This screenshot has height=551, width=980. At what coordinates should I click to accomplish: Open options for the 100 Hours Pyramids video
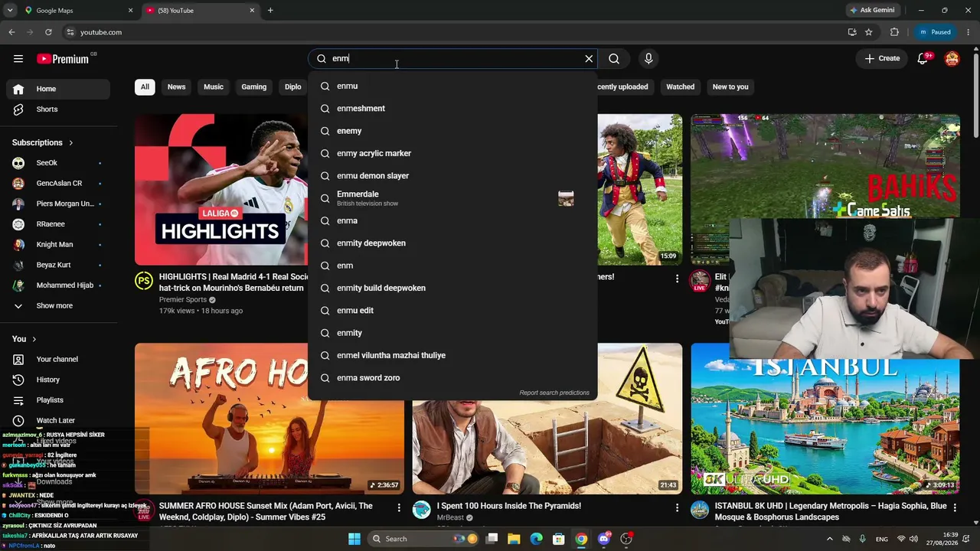[677, 507]
